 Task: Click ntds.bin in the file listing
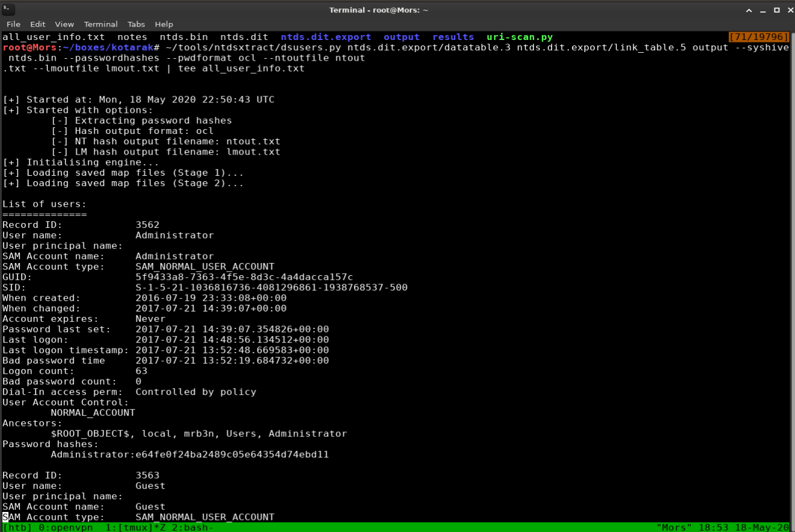tap(184, 37)
